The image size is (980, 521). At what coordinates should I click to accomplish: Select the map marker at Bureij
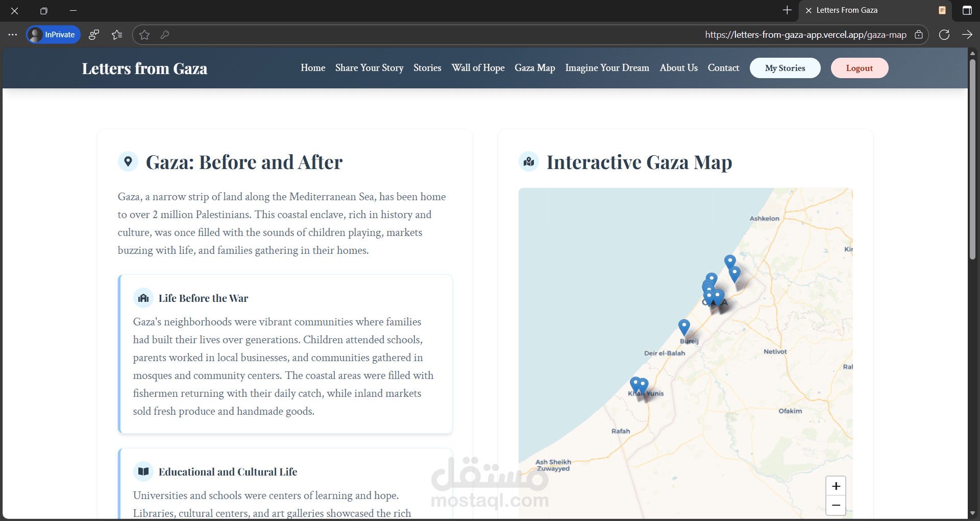pos(684,327)
